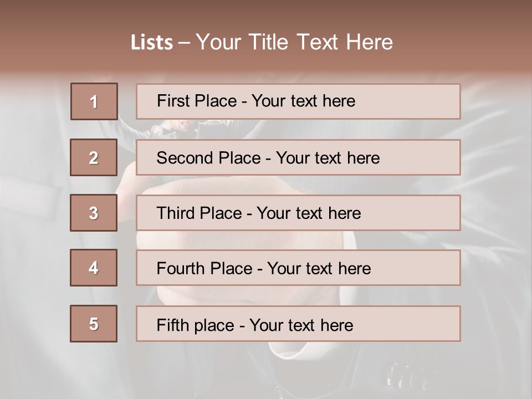The image size is (532, 399).
Task: Click the words Second Place
Action: (x=208, y=158)
